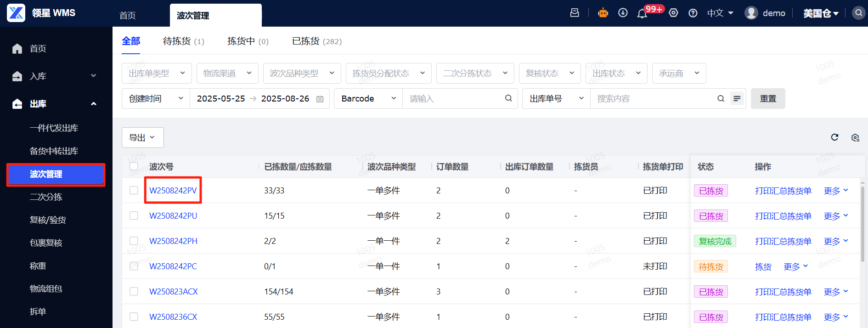The image size is (868, 328).
Task: Select the checkbox for wave W2508242PH
Action: (x=134, y=241)
